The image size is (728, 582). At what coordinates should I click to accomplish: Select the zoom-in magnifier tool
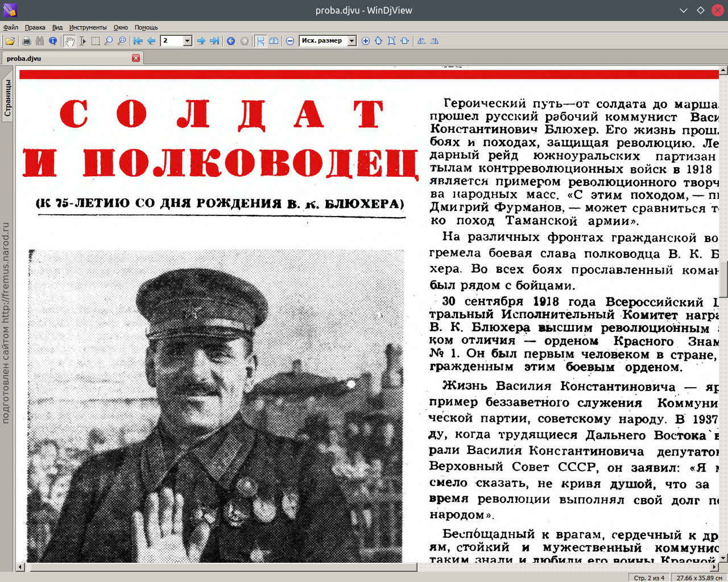(x=122, y=41)
